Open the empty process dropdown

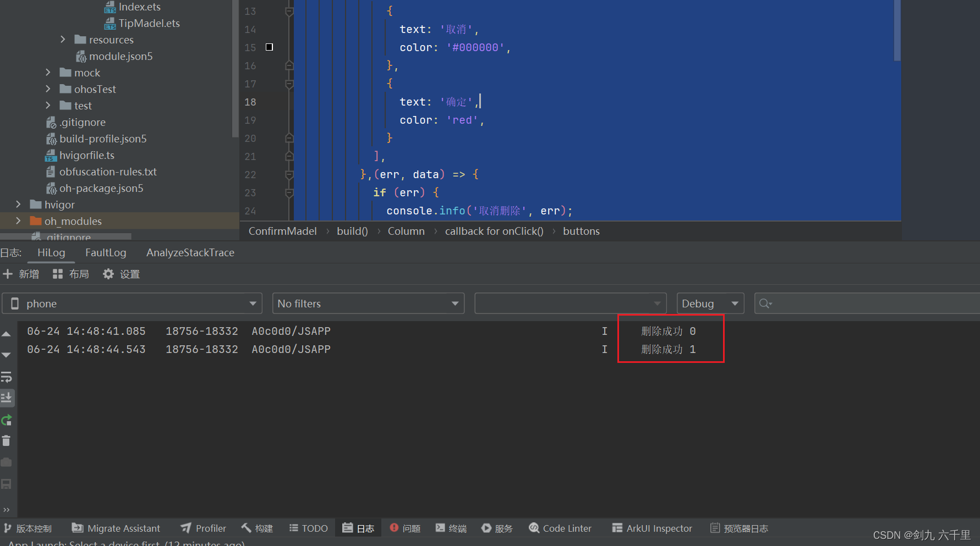point(571,304)
